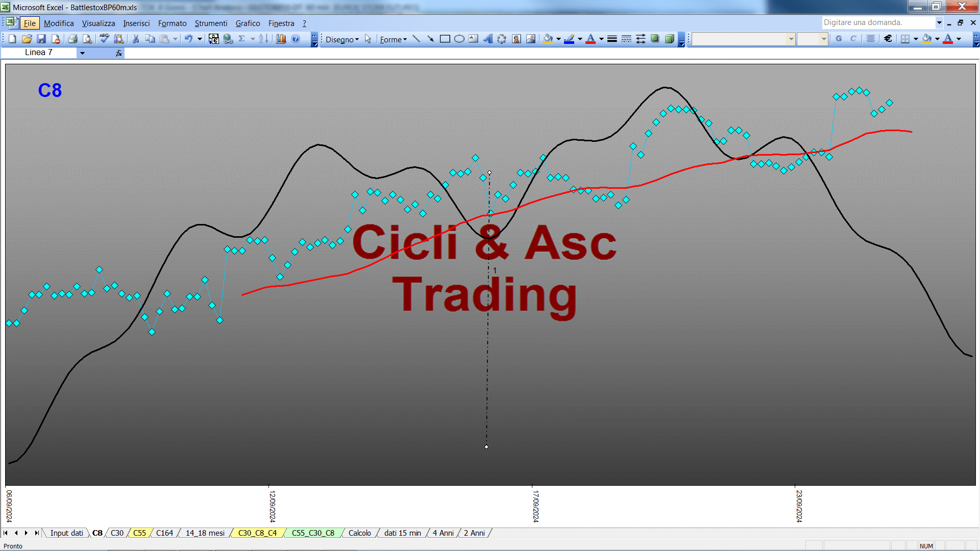Screen dimensions: 980x551
Task: Click the Line Style icon
Action: (612, 39)
